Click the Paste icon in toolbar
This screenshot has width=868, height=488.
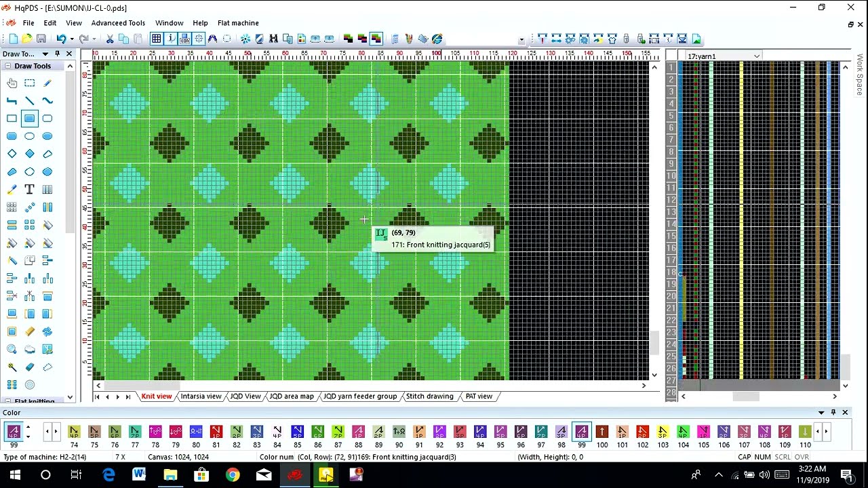[138, 39]
